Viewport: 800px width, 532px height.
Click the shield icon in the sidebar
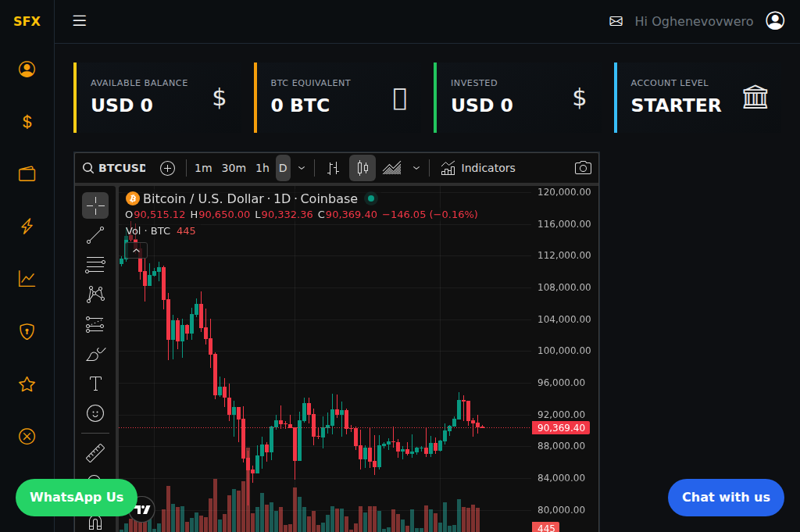coord(27,331)
